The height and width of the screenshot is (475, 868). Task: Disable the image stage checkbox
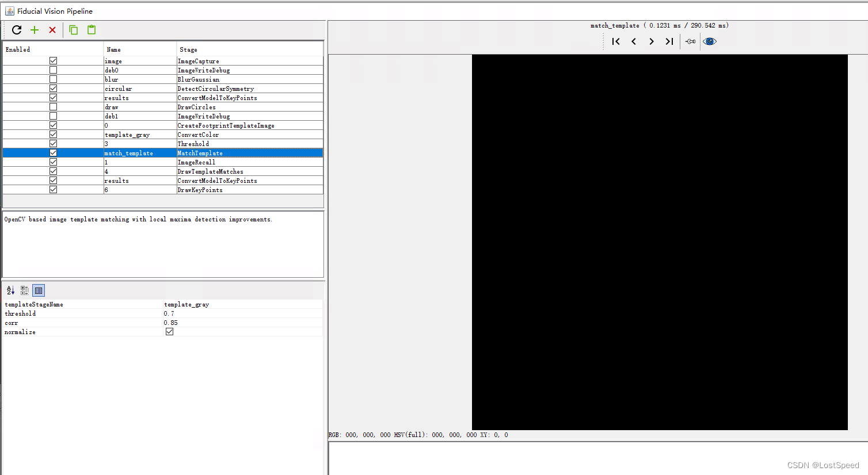click(x=53, y=61)
